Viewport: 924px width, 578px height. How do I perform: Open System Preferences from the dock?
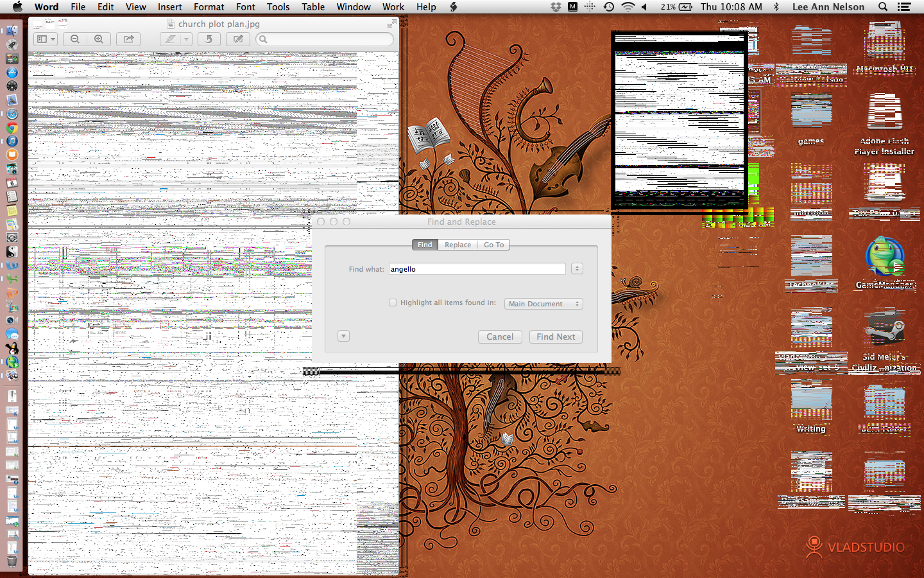[12, 238]
